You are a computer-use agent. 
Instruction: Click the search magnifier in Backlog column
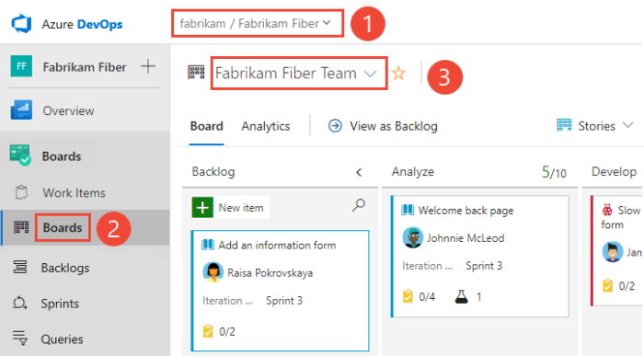coord(359,205)
